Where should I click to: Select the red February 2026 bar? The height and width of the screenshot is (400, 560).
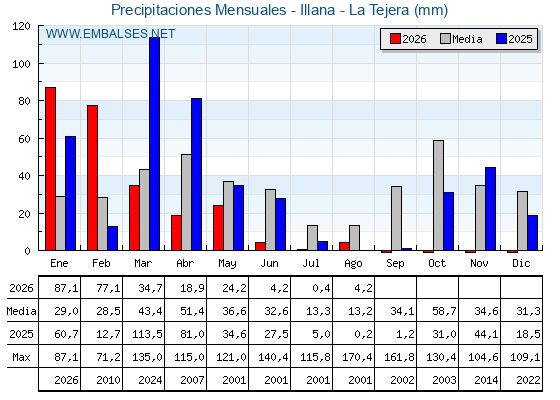(x=92, y=178)
